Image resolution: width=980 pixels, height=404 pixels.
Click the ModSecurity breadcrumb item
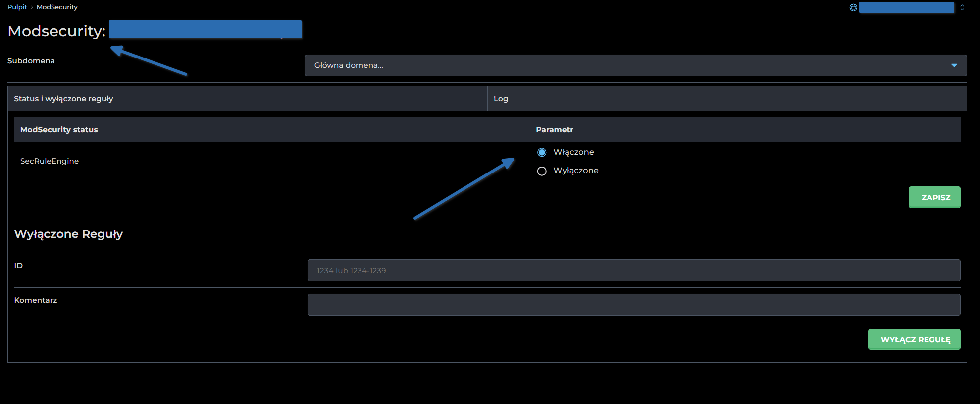57,7
